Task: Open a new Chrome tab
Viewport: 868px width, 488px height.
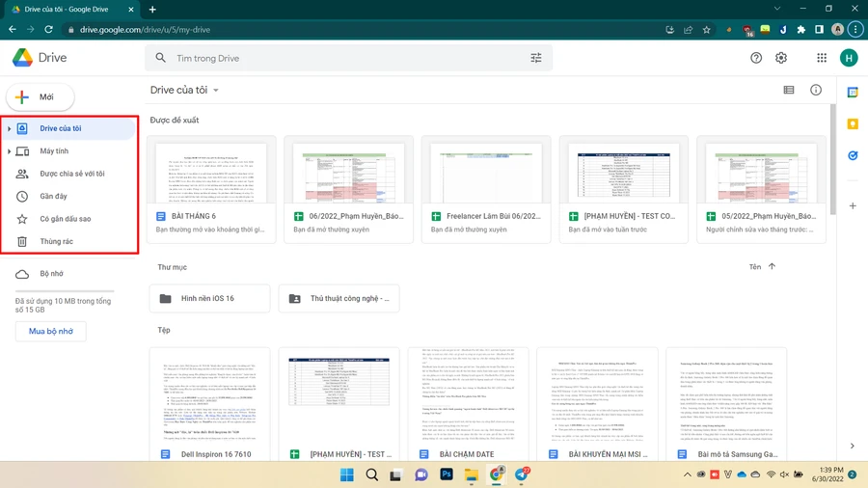Action: [152, 9]
